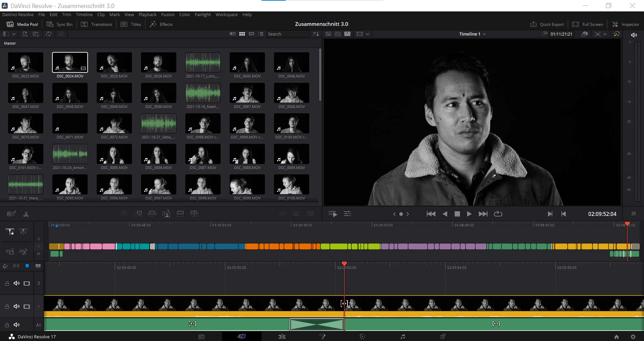The height and width of the screenshot is (341, 644).
Task: Click the Boring Detector icon
Action: 11,214
